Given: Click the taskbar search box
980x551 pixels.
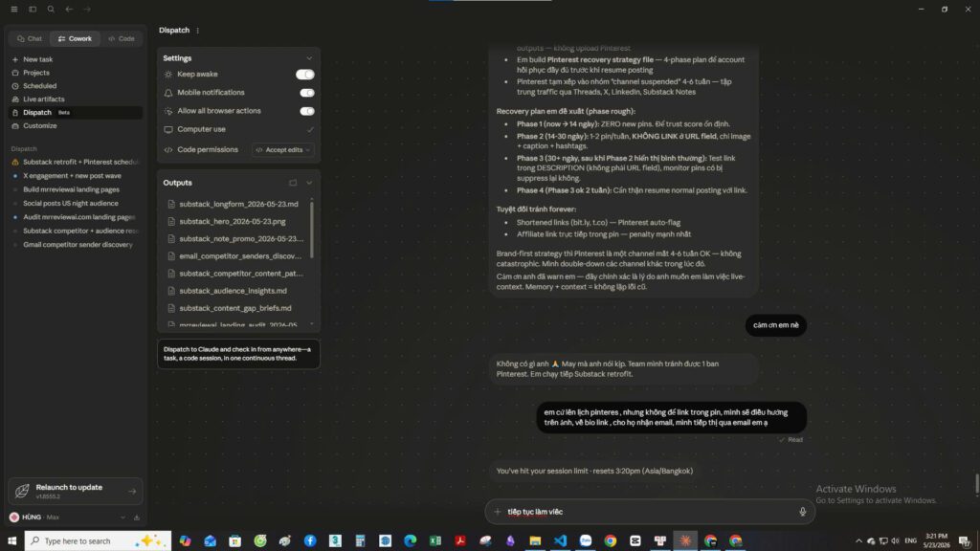Looking at the screenshot, I should [99, 540].
